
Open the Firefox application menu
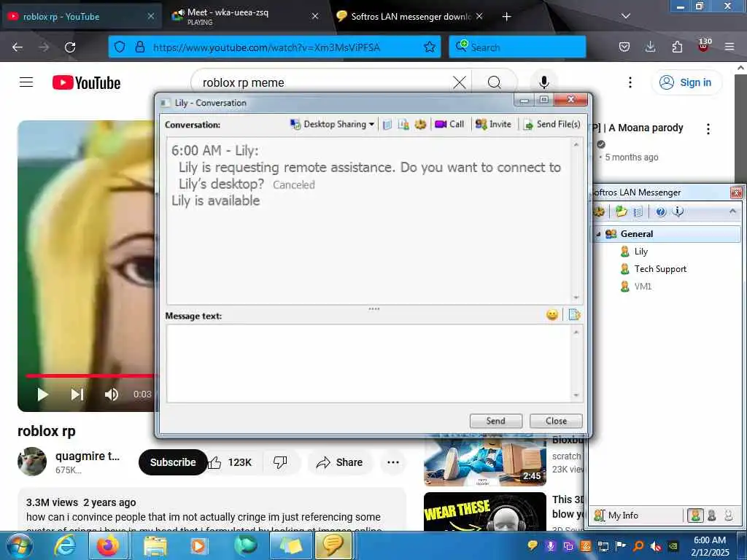(729, 47)
